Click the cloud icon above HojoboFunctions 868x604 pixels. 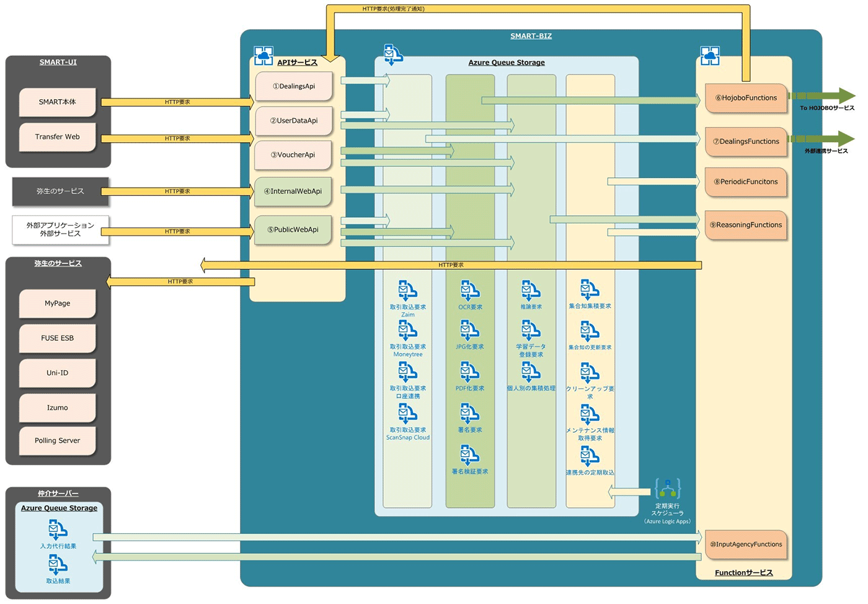710,56
